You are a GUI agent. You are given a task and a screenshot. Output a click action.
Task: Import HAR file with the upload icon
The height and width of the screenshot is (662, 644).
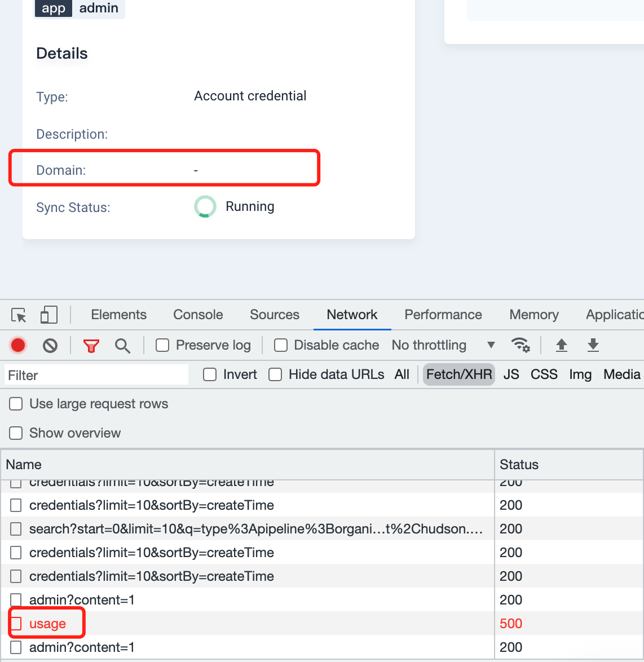[562, 345]
